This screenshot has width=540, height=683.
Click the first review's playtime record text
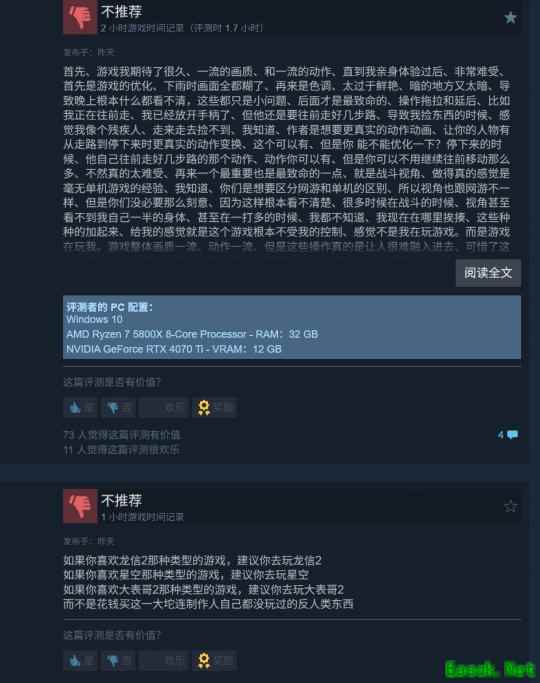[x=182, y=28]
